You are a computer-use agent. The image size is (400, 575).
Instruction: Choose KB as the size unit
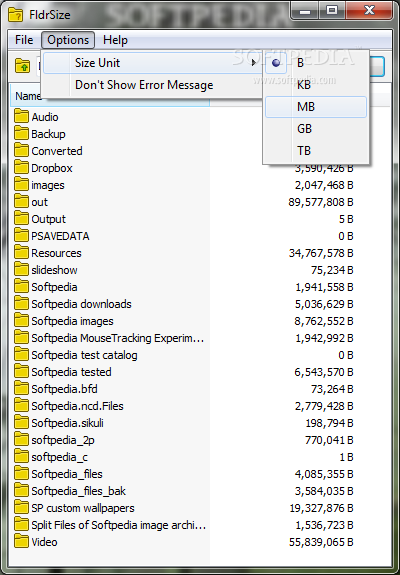coord(316,85)
